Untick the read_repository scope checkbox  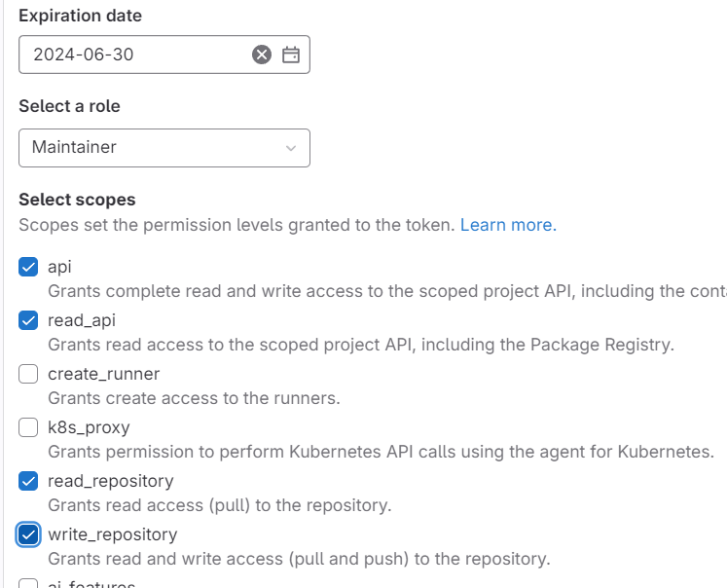[29, 481]
